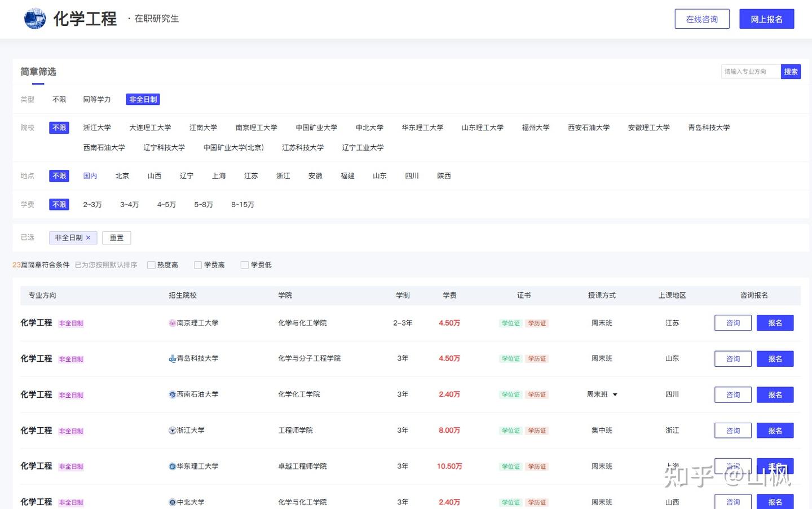Click 咨询 for 浙江大学 row
The height and width of the screenshot is (509, 812).
(x=733, y=431)
